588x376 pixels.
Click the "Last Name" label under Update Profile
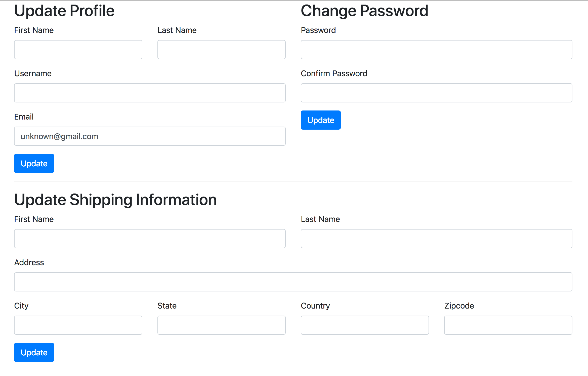177,30
